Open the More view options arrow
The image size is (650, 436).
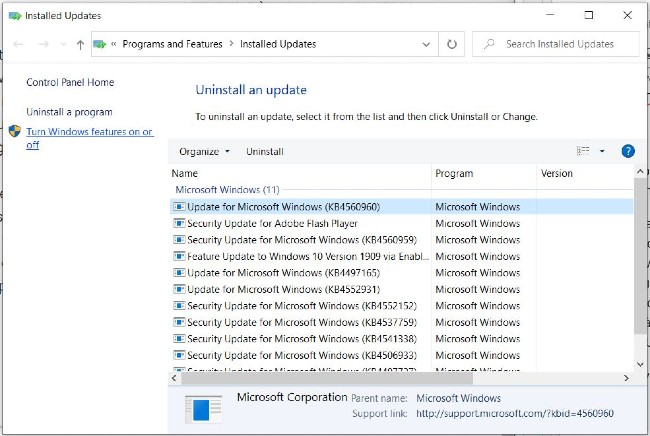[x=602, y=151]
